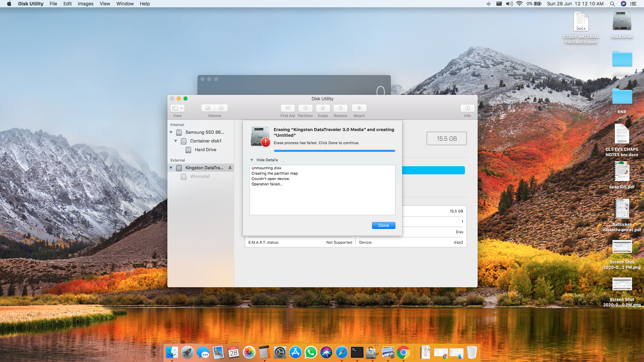Open the View menu in menu bar
Image resolution: width=644 pixels, height=362 pixels.
point(105,4)
